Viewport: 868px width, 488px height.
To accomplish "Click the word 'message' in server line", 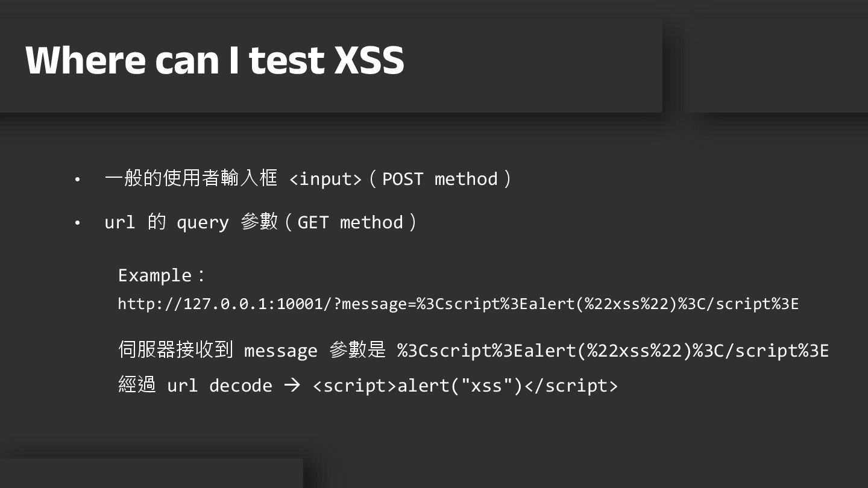I will [280, 351].
